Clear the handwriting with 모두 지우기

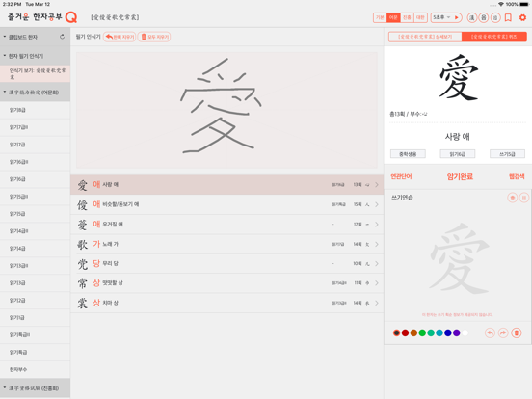coord(154,37)
